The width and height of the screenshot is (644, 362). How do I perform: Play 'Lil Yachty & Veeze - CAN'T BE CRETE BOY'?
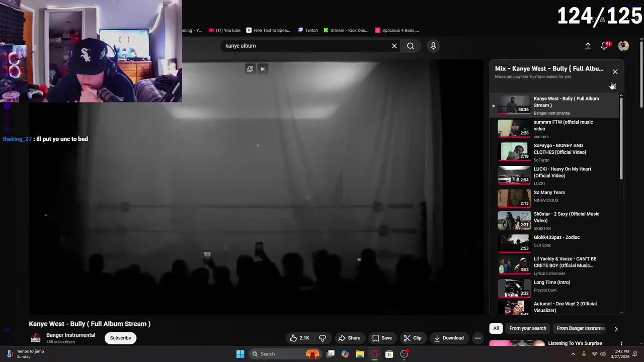(x=555, y=265)
